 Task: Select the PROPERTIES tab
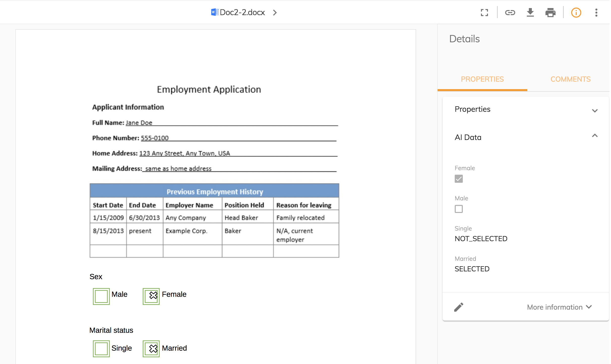(482, 79)
